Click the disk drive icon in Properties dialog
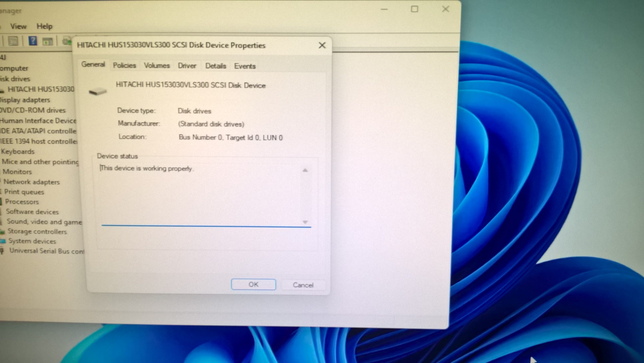Screen dimensions: 644x363 click(98, 91)
